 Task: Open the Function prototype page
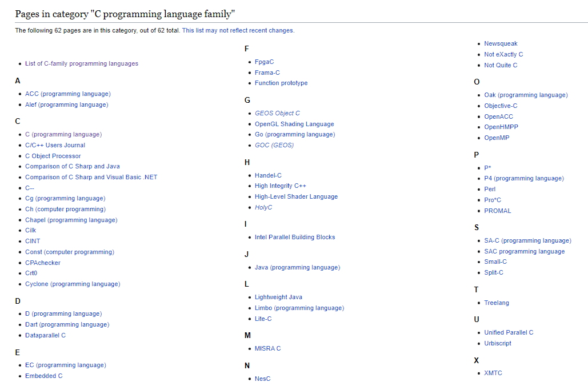[x=281, y=83]
